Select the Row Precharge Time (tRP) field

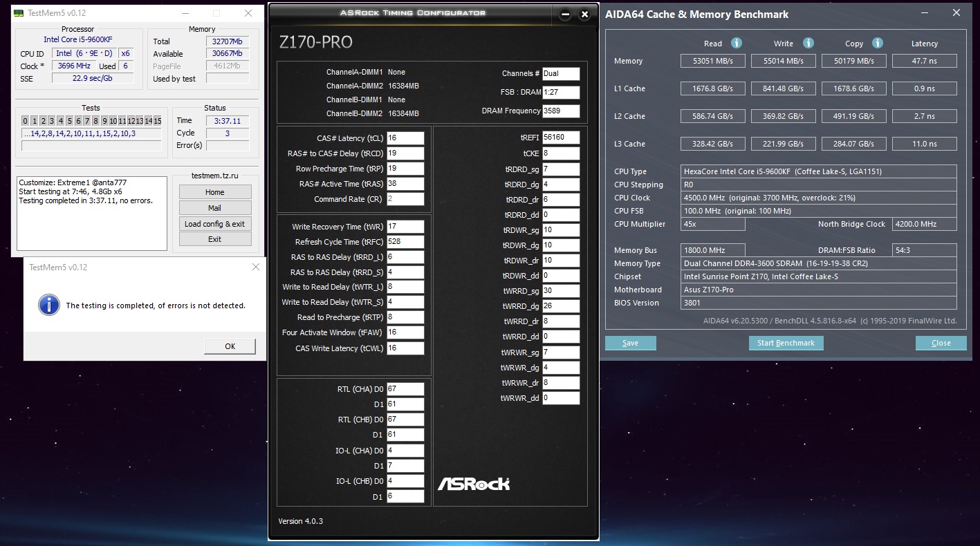pyautogui.click(x=405, y=169)
